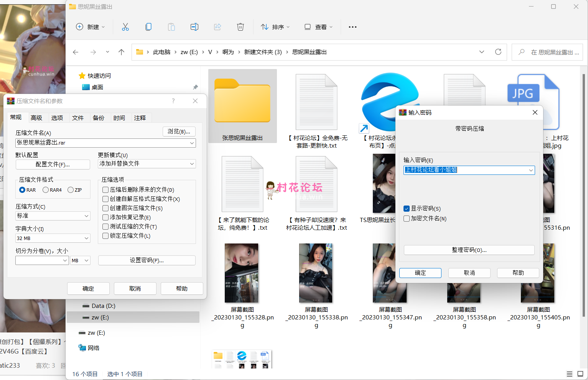Open the 压缩文件名 archive name dropdown

click(192, 143)
